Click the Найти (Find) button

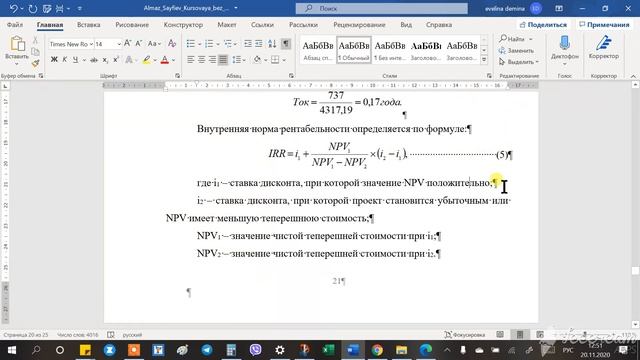[516, 39]
